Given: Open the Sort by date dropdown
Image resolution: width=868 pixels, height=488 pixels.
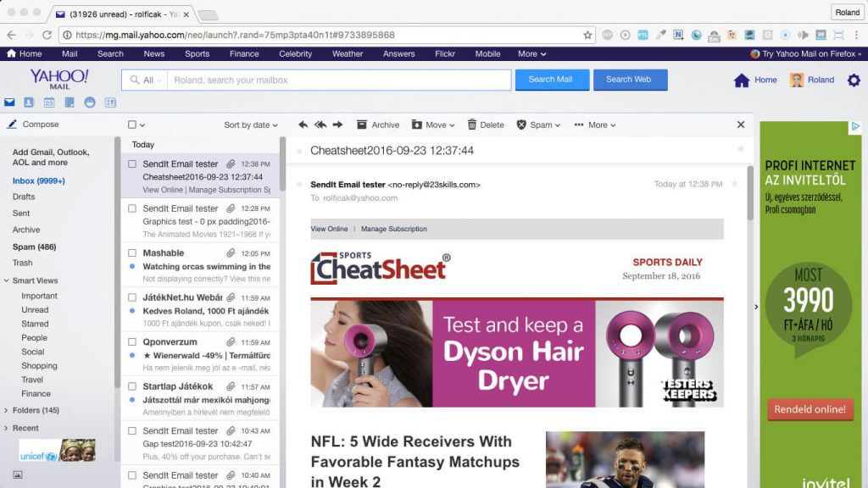Looking at the screenshot, I should tap(250, 125).
